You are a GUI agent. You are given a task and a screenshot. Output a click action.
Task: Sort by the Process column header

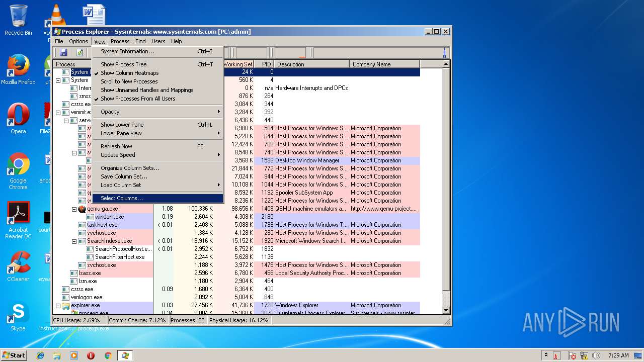[73, 64]
